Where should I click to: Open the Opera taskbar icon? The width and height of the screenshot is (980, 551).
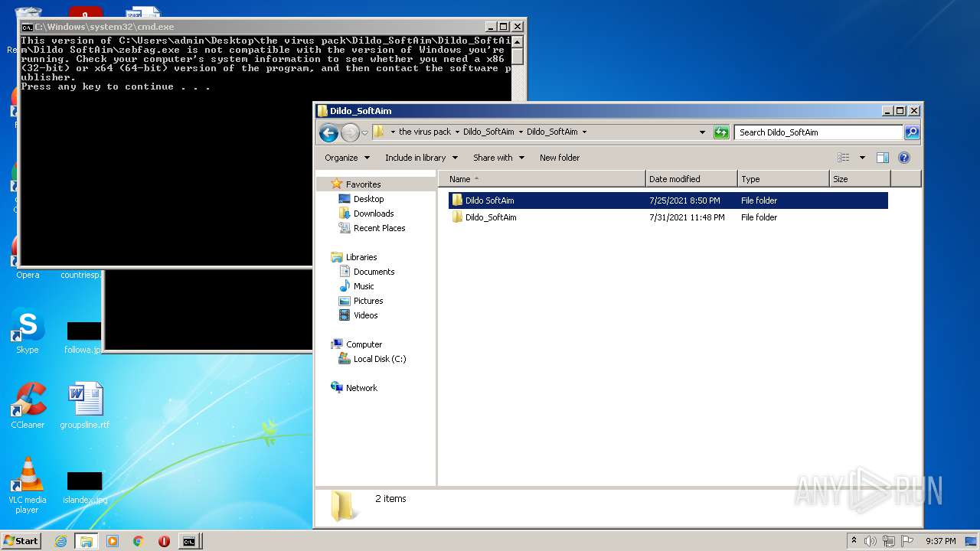coord(164,541)
